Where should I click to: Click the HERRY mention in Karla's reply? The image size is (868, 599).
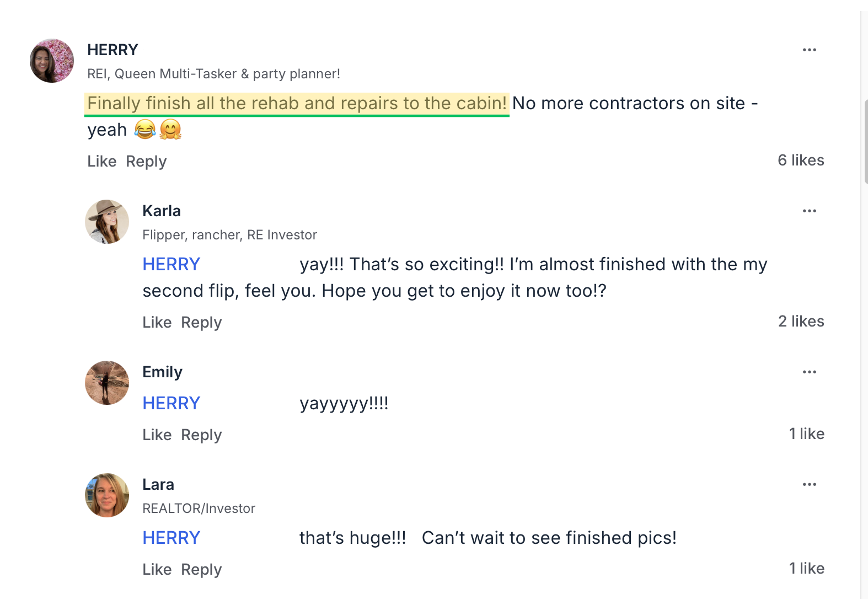coord(172,264)
